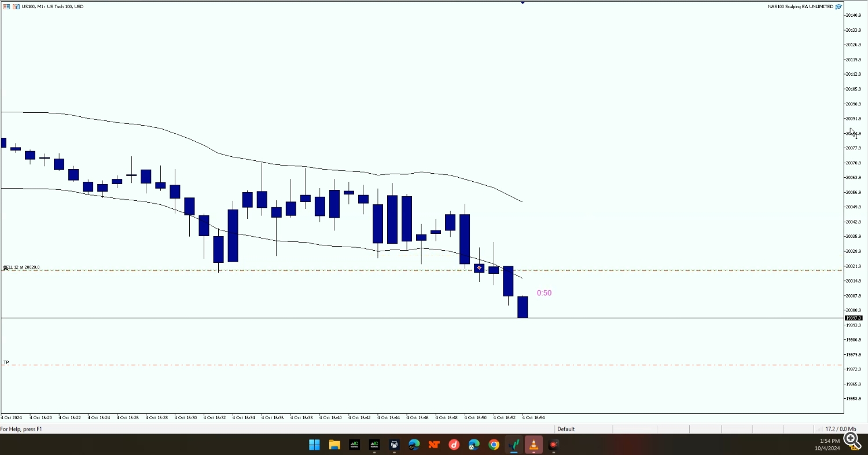Click the 20140.9 price axis label
This screenshot has height=455, width=868.
[854, 15]
